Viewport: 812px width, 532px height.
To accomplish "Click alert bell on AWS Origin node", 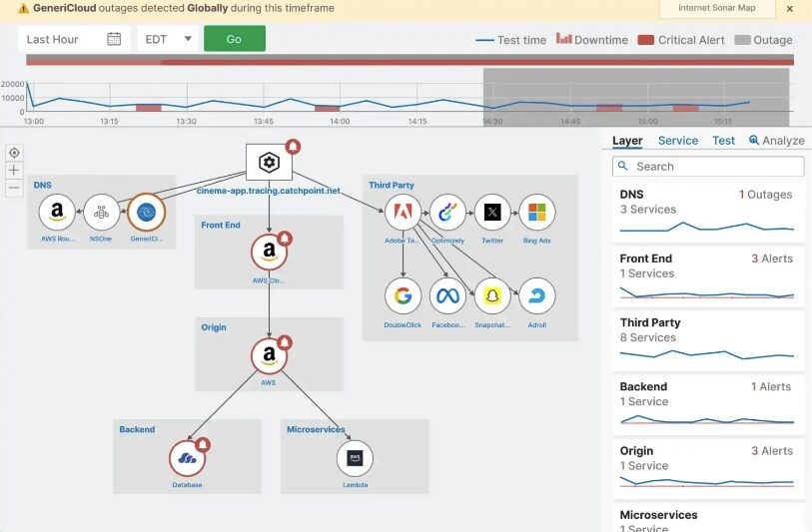I will 285,342.
